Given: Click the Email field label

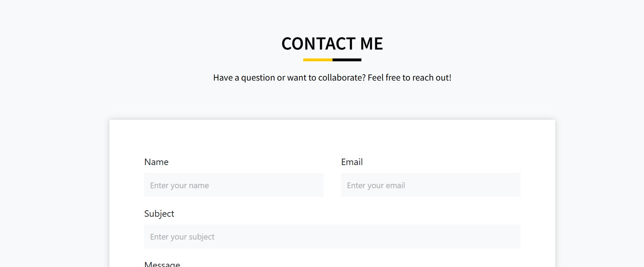Looking at the screenshot, I should [352, 162].
